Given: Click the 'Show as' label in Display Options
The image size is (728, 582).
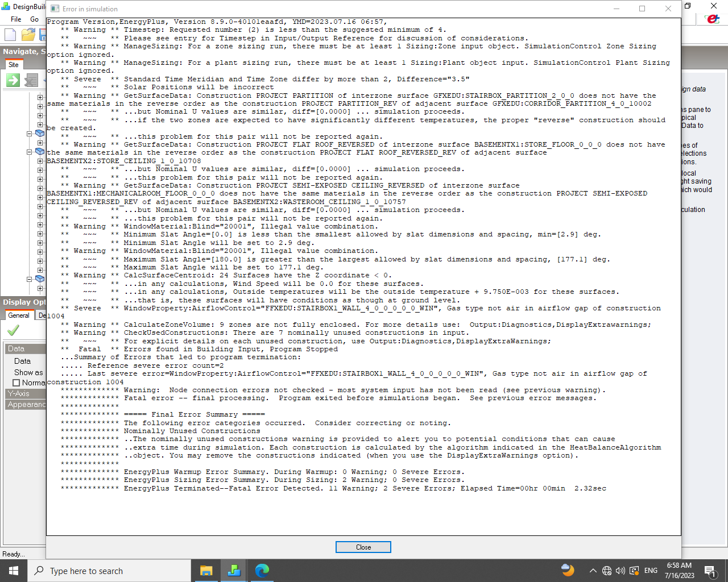Looking at the screenshot, I should coord(28,373).
